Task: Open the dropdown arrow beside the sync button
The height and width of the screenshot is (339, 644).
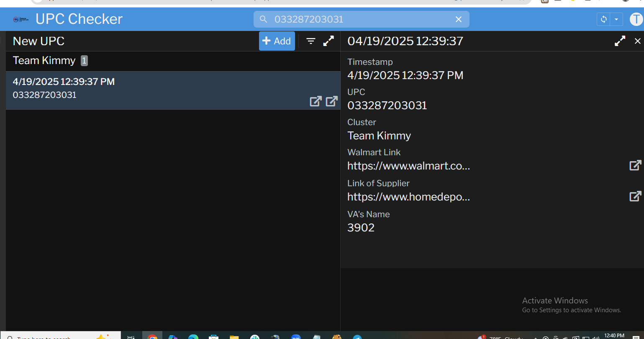Action: pos(616,19)
